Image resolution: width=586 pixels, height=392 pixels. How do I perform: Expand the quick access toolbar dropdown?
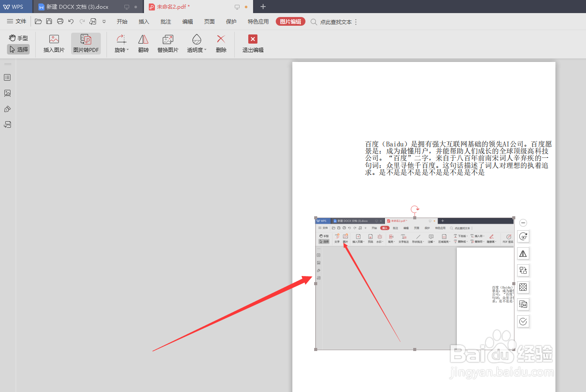(104, 21)
